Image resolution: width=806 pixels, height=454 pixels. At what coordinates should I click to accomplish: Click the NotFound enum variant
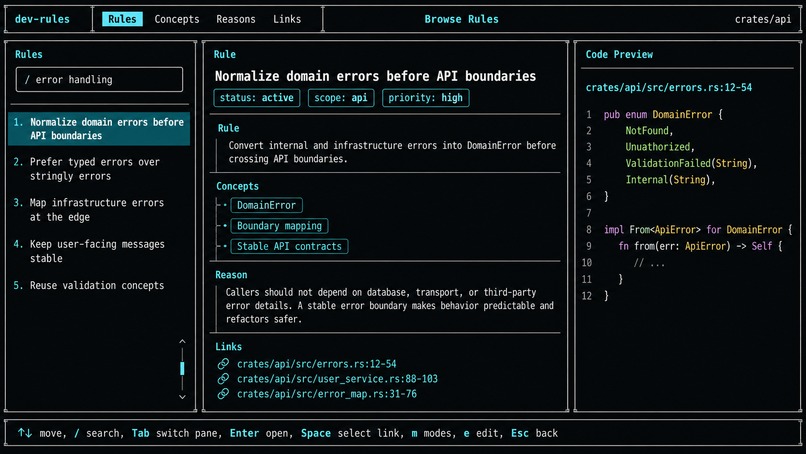649,131
